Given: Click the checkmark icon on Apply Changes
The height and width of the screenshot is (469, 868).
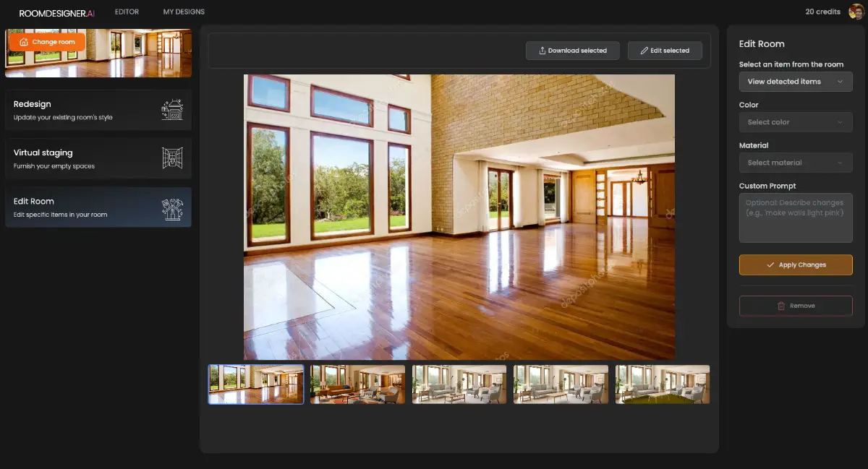Looking at the screenshot, I should tap(771, 264).
